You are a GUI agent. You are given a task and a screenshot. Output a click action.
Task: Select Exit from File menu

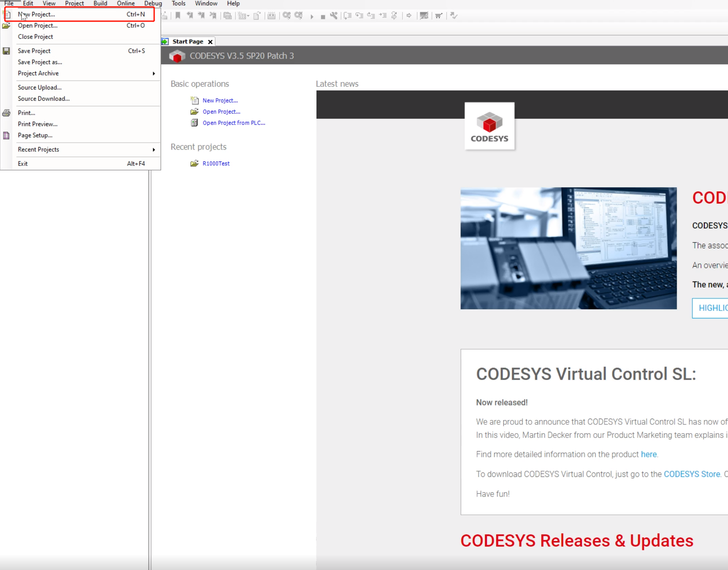click(x=81, y=164)
